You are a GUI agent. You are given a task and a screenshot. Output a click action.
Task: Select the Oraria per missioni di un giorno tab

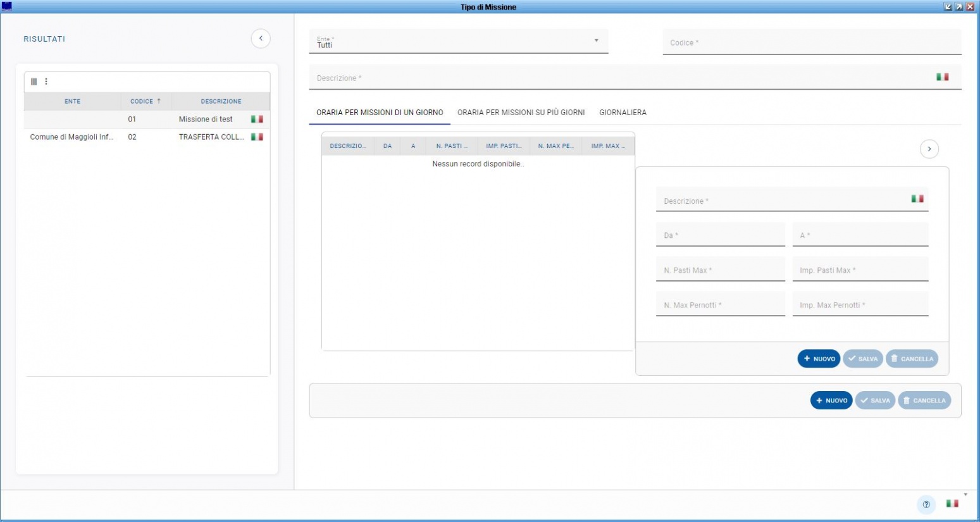(380, 113)
